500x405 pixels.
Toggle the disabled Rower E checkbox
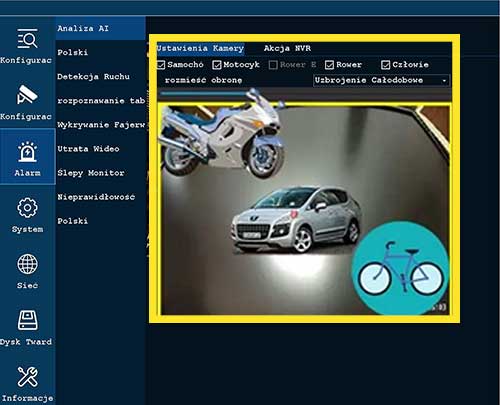[x=273, y=65]
